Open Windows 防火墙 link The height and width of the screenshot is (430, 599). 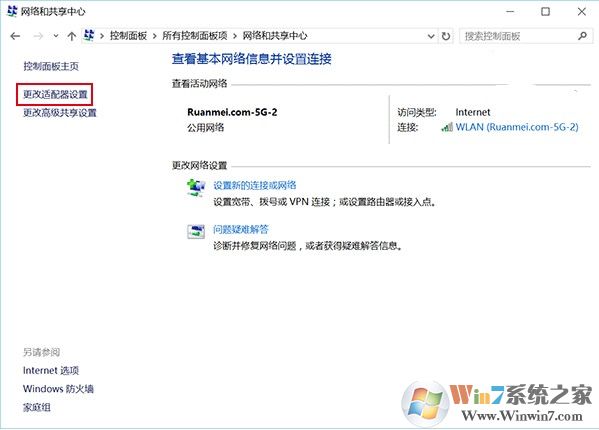tap(58, 389)
